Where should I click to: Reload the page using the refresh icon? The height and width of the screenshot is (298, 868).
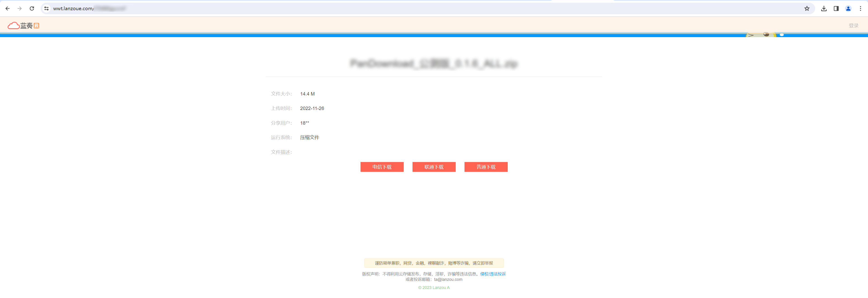tap(32, 8)
